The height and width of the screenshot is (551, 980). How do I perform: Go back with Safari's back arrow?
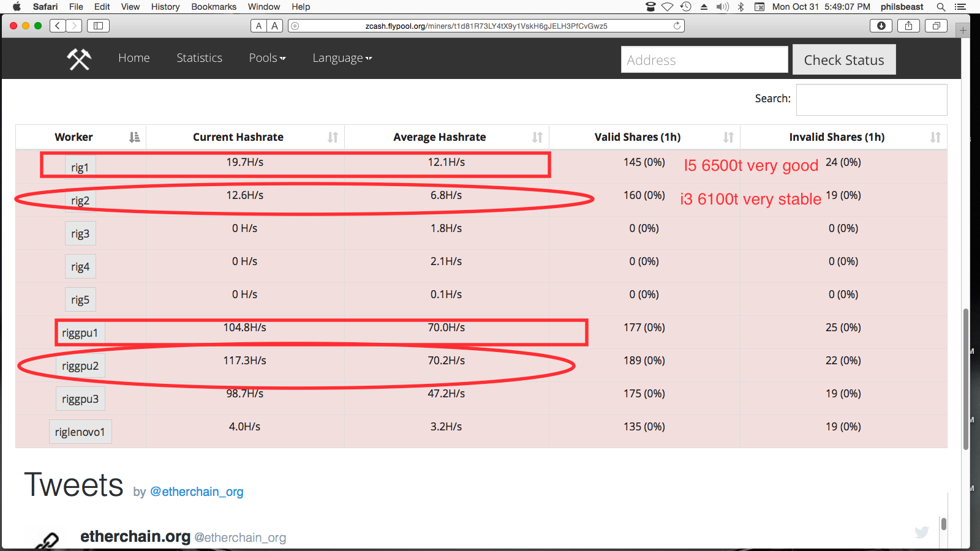(x=58, y=26)
